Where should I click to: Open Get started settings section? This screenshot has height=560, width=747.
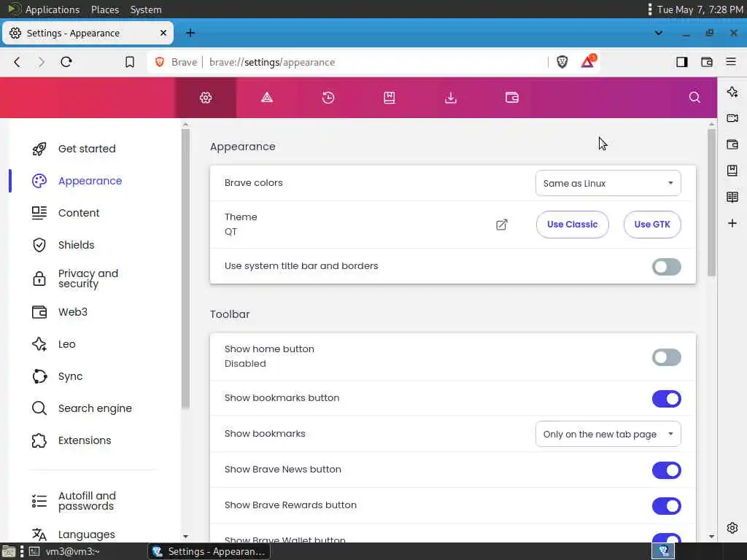tap(87, 149)
